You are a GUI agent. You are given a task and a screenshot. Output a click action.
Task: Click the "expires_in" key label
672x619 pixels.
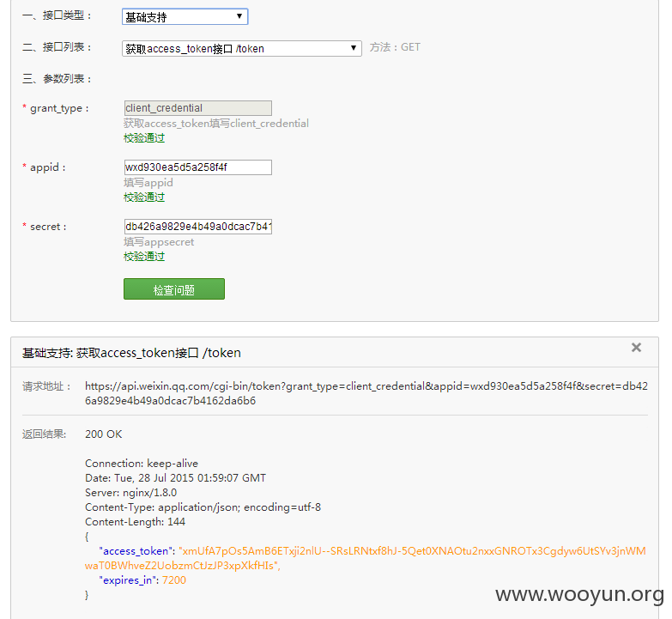127,580
